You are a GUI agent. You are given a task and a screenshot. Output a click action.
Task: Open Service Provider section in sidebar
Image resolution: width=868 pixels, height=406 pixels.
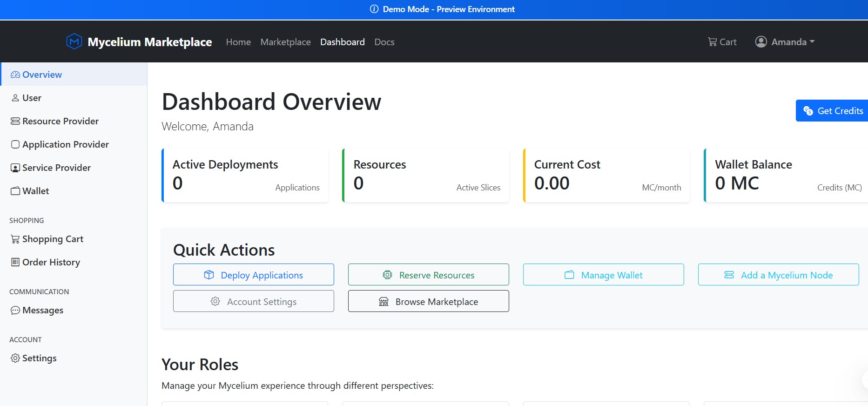(56, 168)
